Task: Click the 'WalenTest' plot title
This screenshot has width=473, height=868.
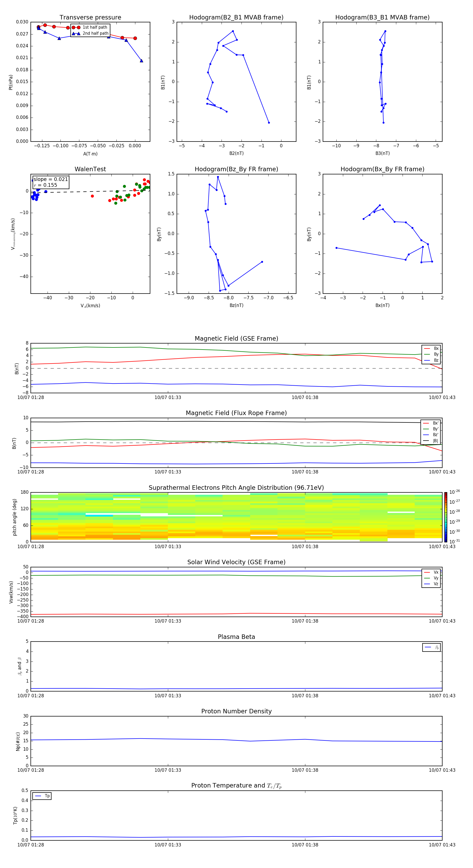Action: (90, 169)
